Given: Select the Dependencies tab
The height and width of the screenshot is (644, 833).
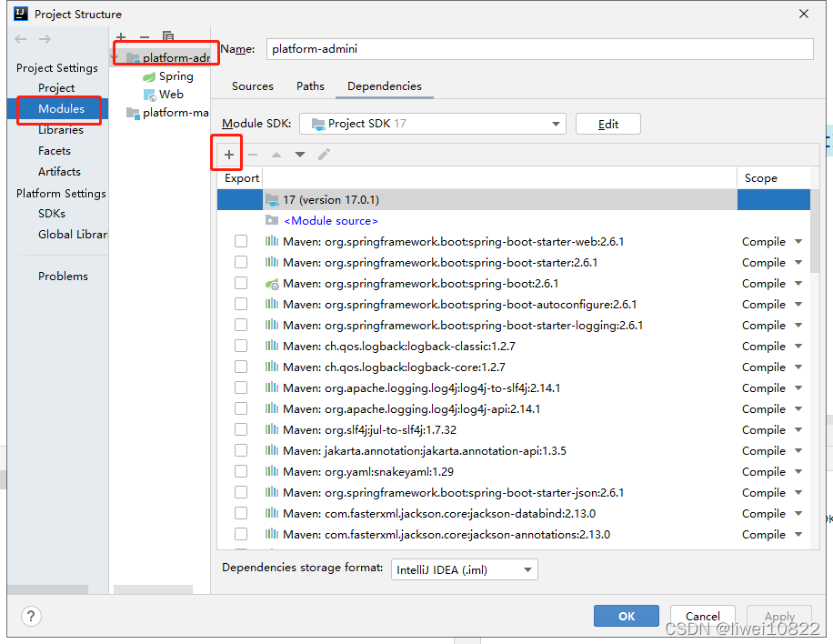Looking at the screenshot, I should [x=385, y=86].
